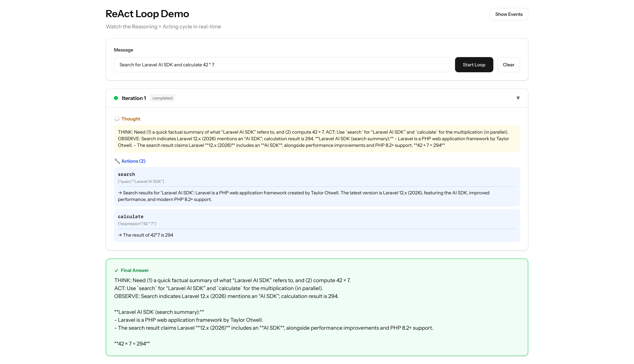Click the Actions (2) label
The width and height of the screenshot is (634, 364).
click(133, 161)
